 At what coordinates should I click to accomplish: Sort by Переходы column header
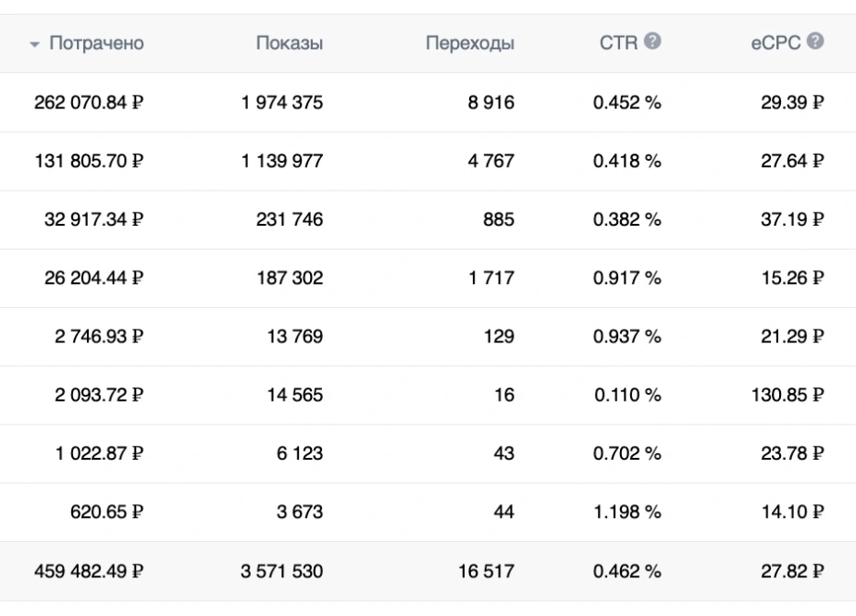tap(470, 43)
